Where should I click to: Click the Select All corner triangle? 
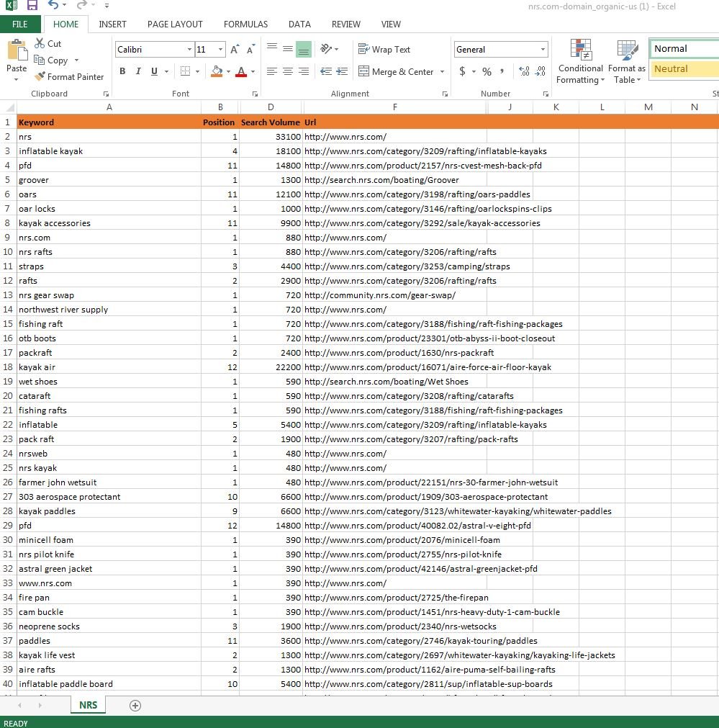point(9,107)
